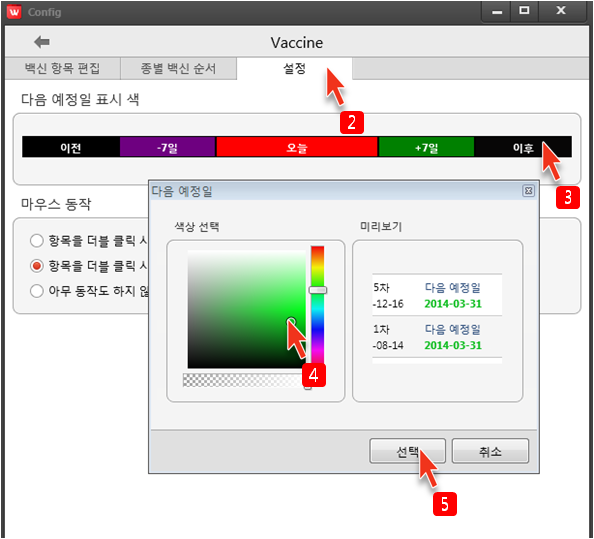Select the 아무 동작도 하지 않음 radio option
This screenshot has height=539, width=594.
pyautogui.click(x=37, y=291)
